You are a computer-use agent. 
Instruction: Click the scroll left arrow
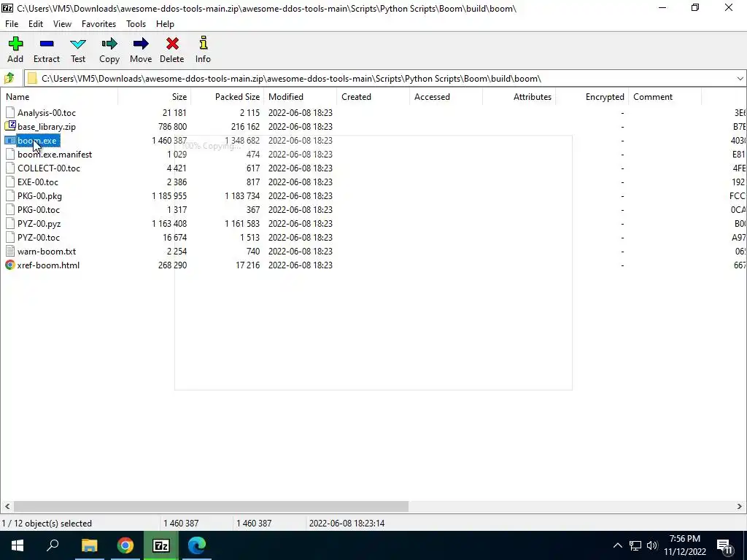click(x=7, y=506)
